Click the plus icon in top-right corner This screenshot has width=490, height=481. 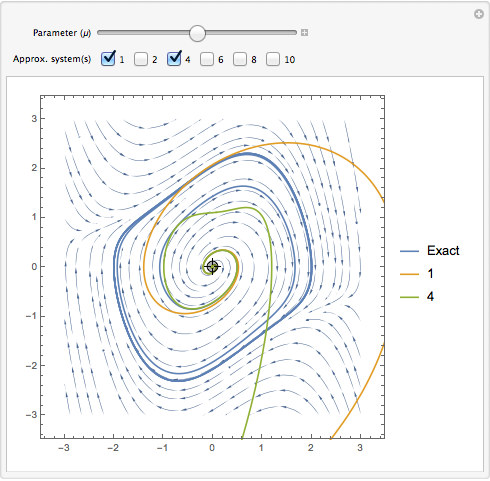pos(479,14)
